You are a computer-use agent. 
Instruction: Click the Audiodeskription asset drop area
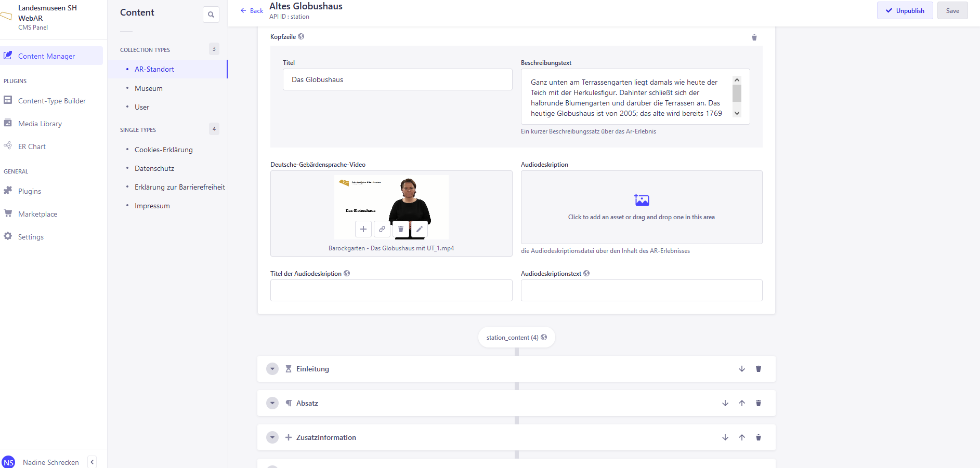(x=642, y=207)
